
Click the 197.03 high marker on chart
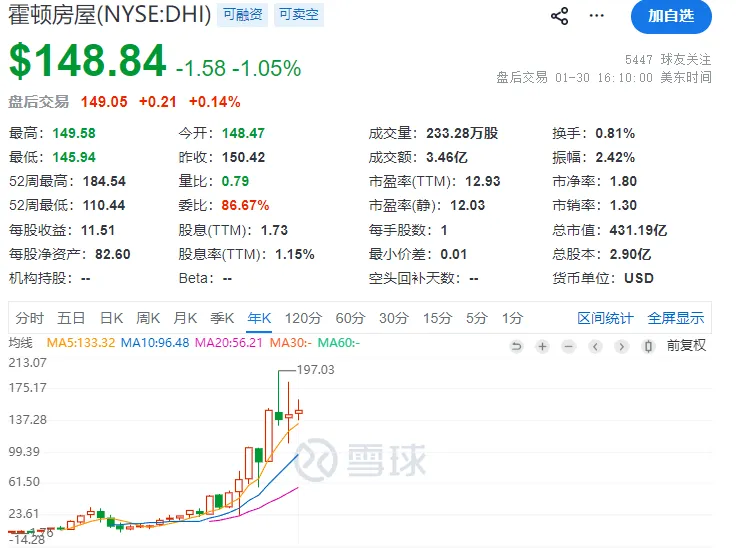coord(315,370)
